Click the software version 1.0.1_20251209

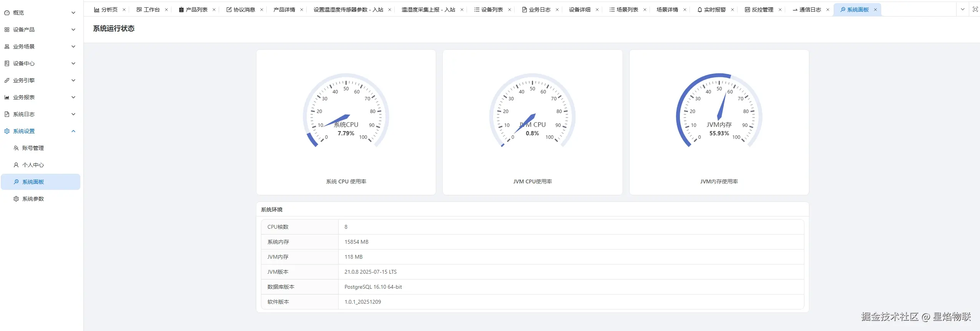click(362, 302)
